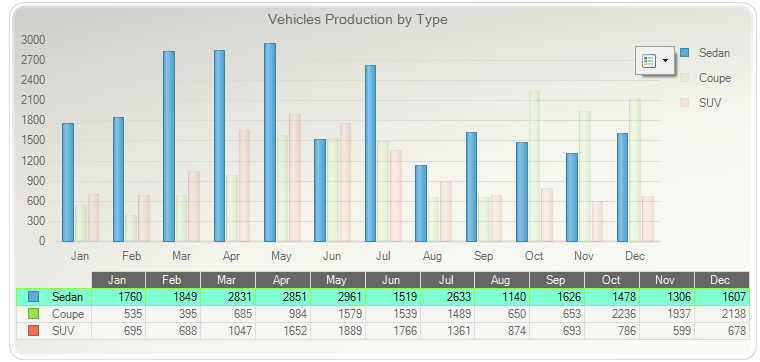Select Sedan cell value 1140

(x=502, y=297)
